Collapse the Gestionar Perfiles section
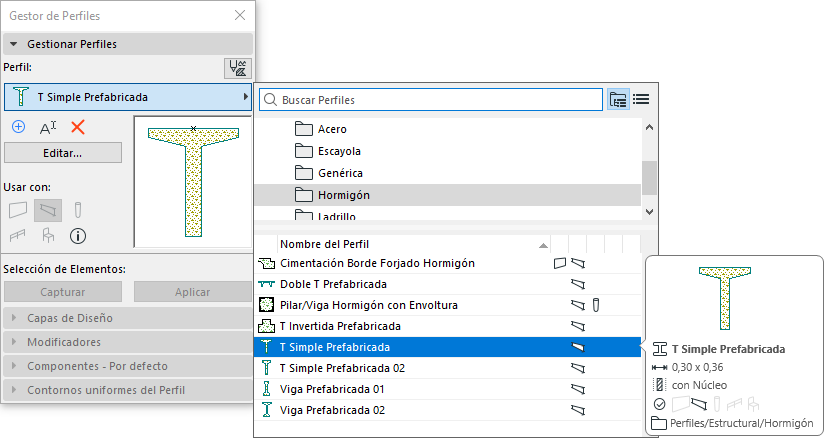The height and width of the screenshot is (440, 827). tap(14, 44)
